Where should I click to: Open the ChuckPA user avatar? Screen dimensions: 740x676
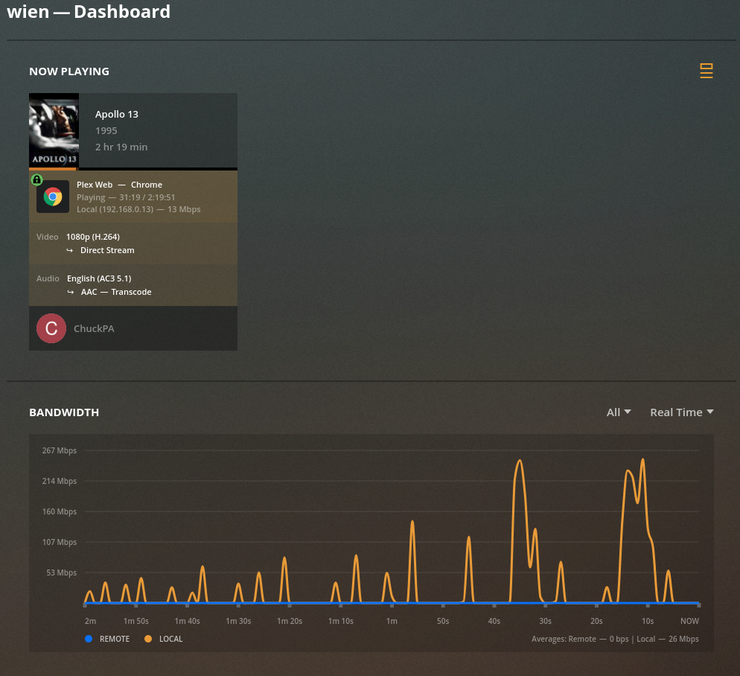coord(51,328)
